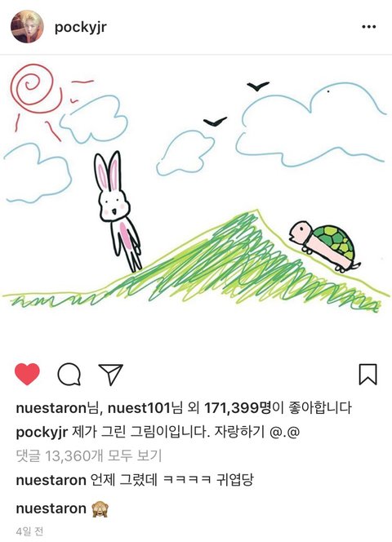Viewport: 392px width, 542px height.
Task: Open comments with the speech bubble icon
Action: [x=69, y=374]
